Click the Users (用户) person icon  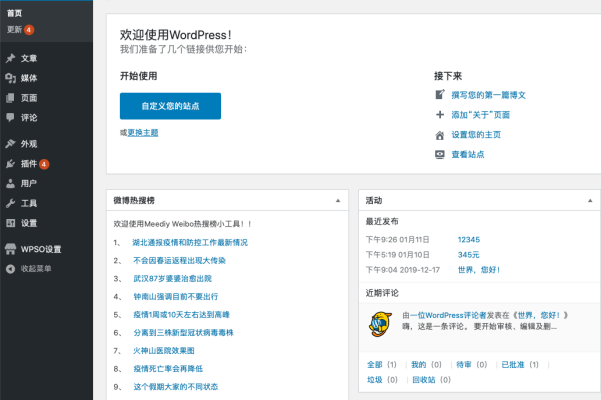click(x=10, y=184)
